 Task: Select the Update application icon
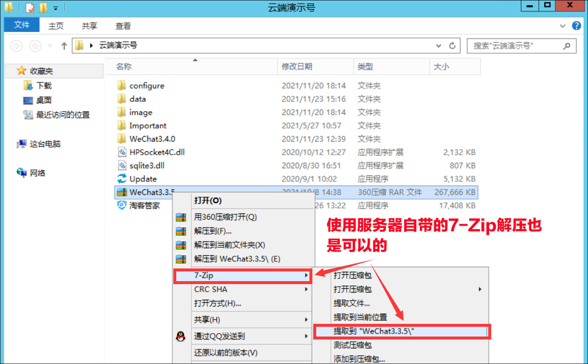point(122,179)
